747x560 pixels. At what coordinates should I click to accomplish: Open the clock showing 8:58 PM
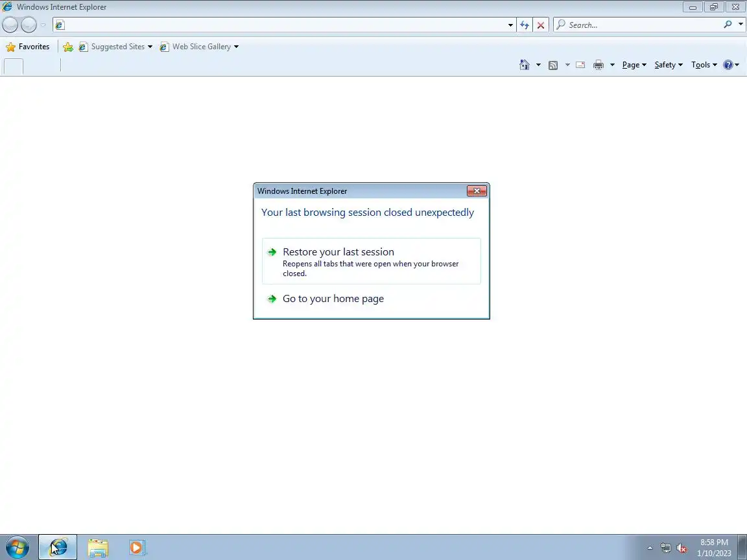(714, 548)
